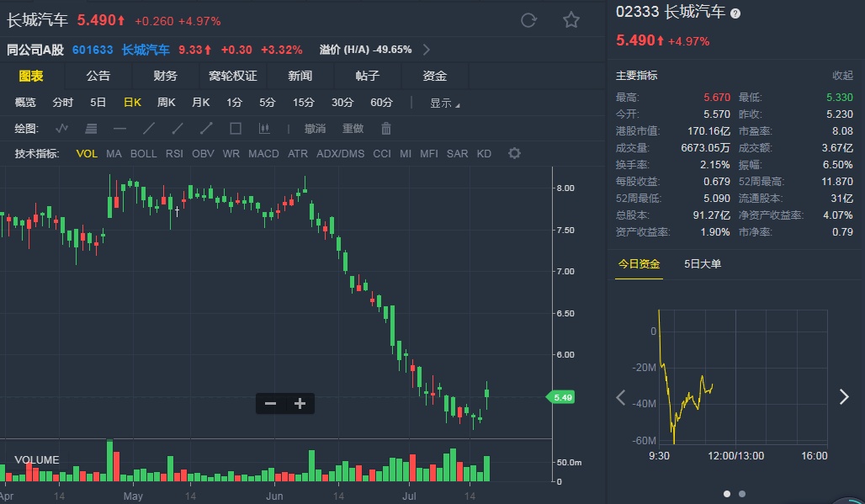Open the 显示 display dropdown
This screenshot has height=504, width=865.
click(x=444, y=103)
